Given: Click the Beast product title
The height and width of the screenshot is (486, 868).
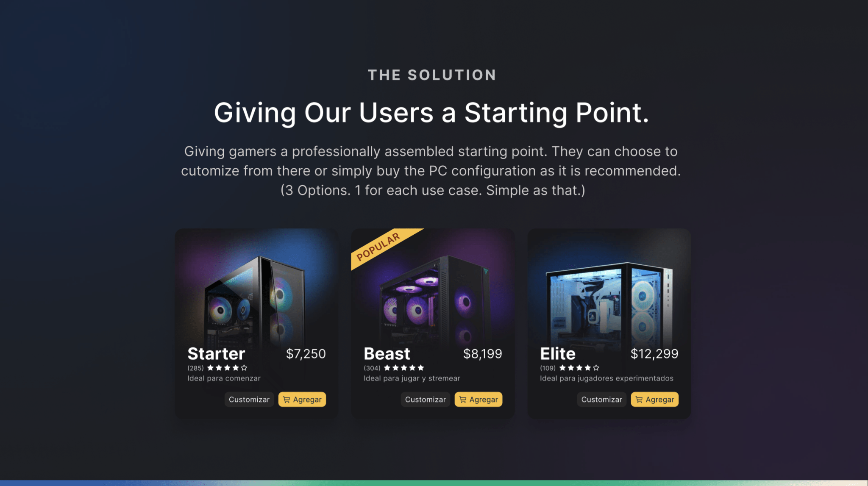Looking at the screenshot, I should click(387, 354).
